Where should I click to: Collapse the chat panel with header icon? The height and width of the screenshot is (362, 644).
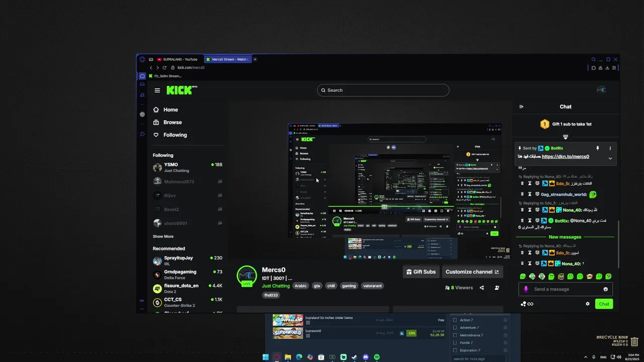(521, 107)
